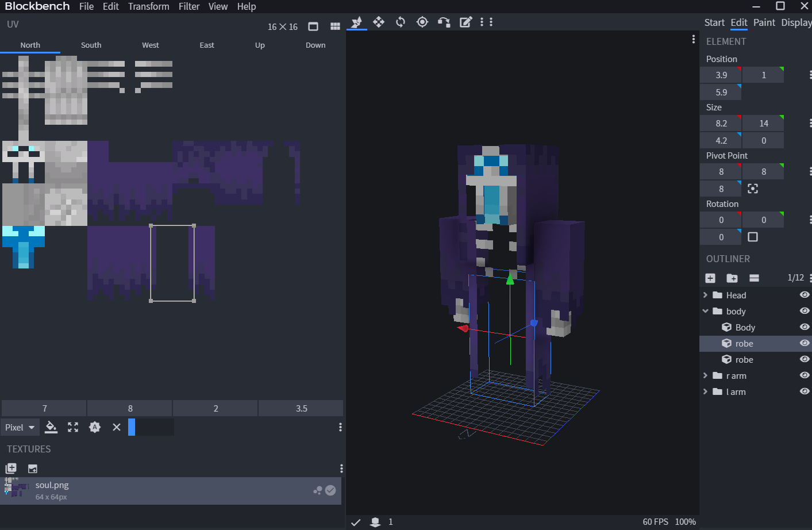The height and width of the screenshot is (530, 812).
Task: Select the Move tool in viewport toolbar
Action: click(x=379, y=22)
